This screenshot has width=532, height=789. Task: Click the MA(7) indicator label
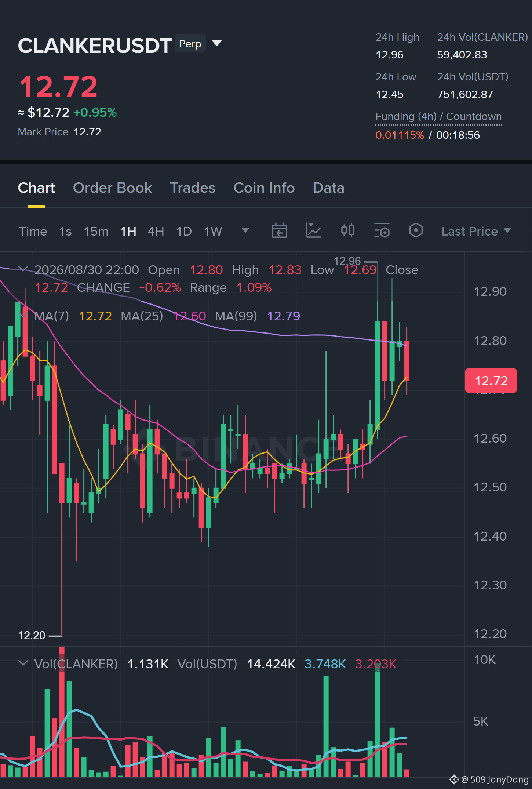[52, 316]
